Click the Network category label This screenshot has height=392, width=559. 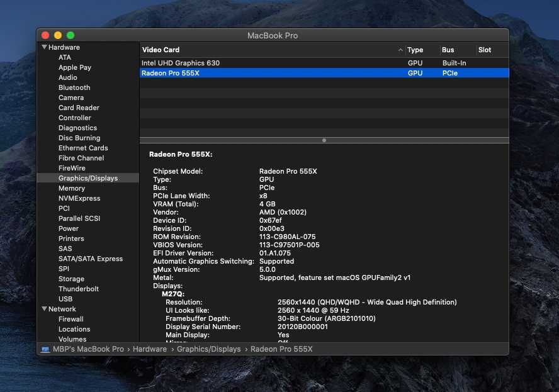click(x=62, y=309)
